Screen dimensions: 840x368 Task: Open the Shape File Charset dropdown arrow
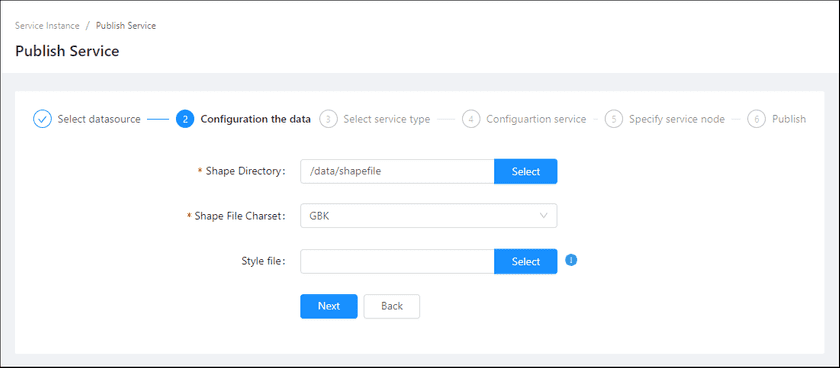coord(544,215)
